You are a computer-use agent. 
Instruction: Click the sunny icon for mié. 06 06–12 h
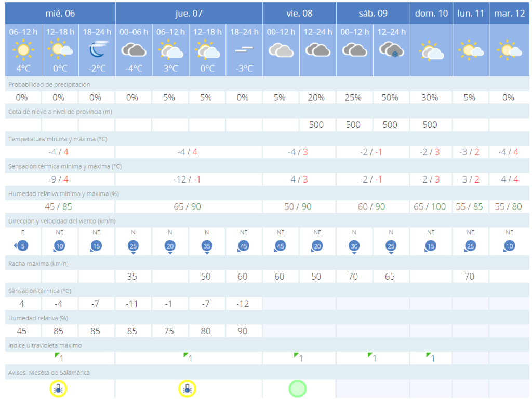(23, 49)
